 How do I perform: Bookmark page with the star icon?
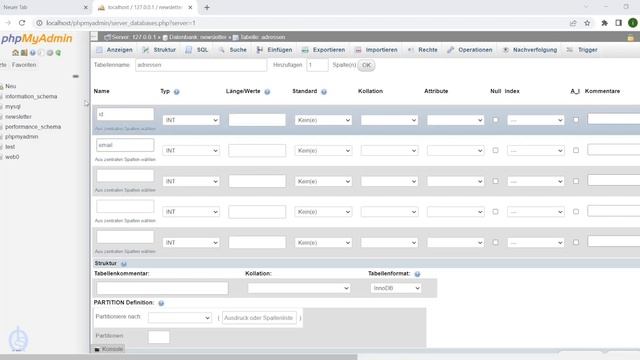pos(587,23)
